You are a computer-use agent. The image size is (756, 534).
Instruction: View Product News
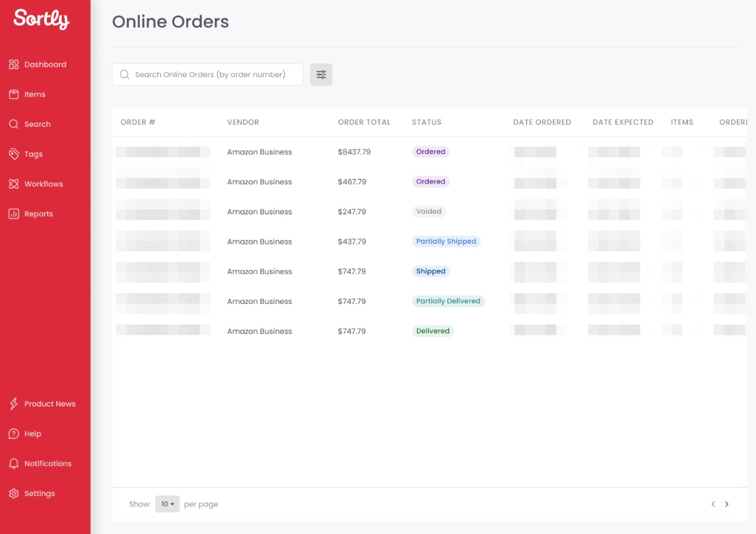coord(50,404)
